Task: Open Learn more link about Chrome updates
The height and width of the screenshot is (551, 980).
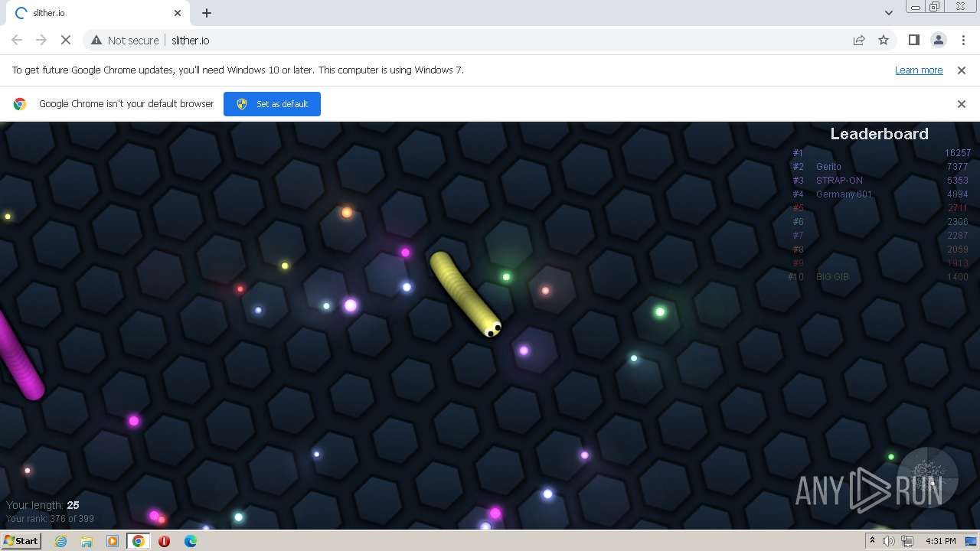Action: [x=919, y=70]
